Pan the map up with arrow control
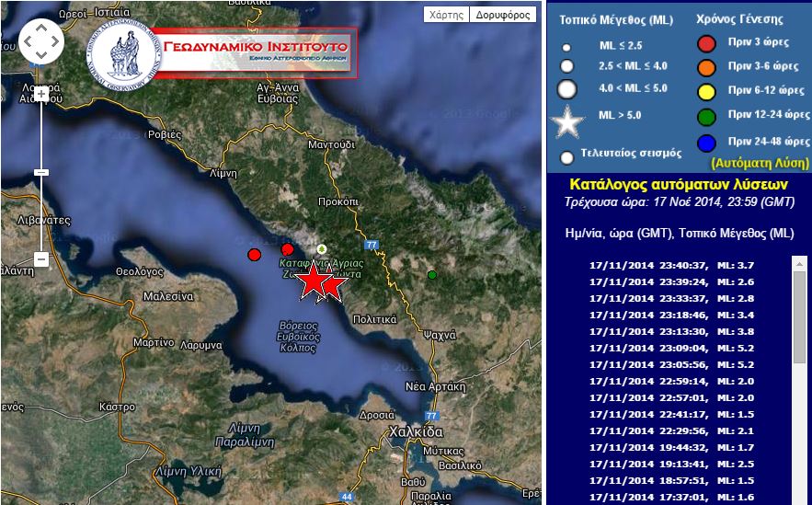Screen dimensions: 812x505 (x=41, y=26)
